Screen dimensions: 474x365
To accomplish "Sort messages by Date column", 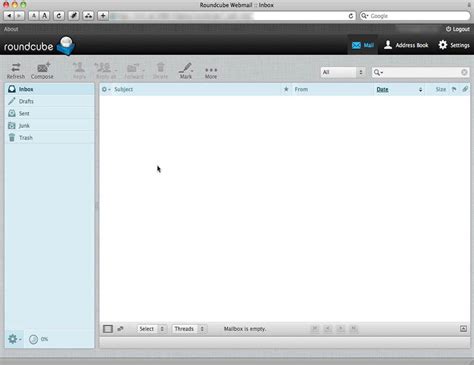I will click(382, 89).
